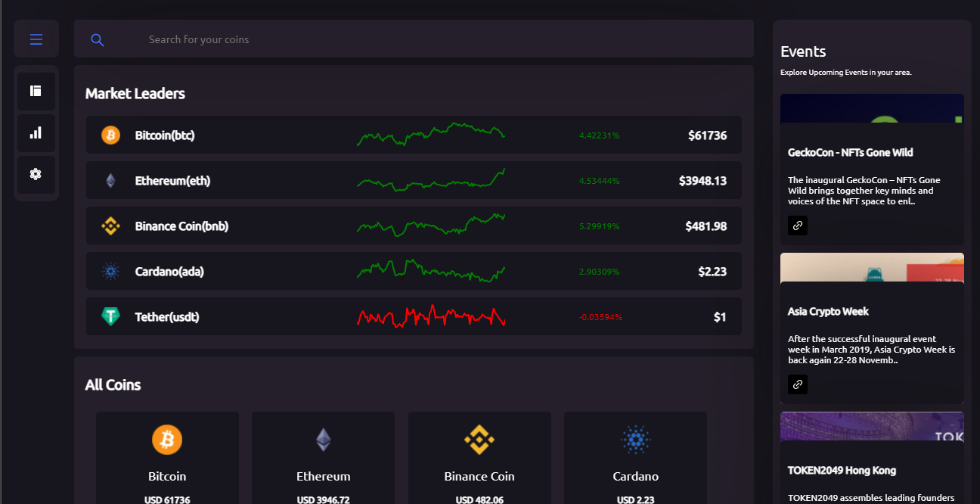Click the USD 482.06 value
This screenshot has width=980, height=504.
479,499
